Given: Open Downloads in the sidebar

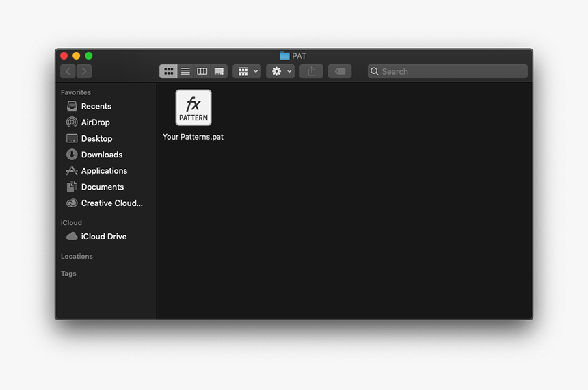Looking at the screenshot, I should [x=105, y=155].
